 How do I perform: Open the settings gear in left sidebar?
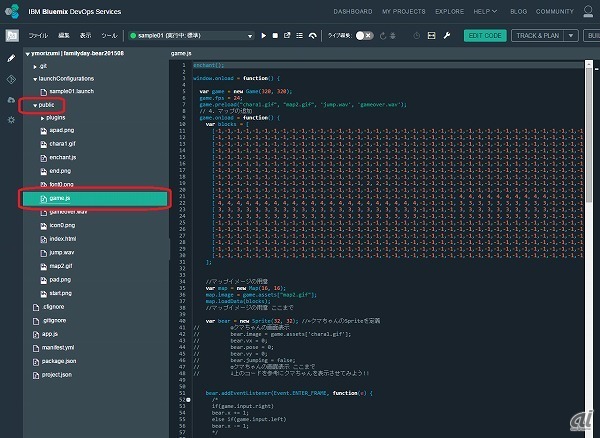click(x=12, y=119)
